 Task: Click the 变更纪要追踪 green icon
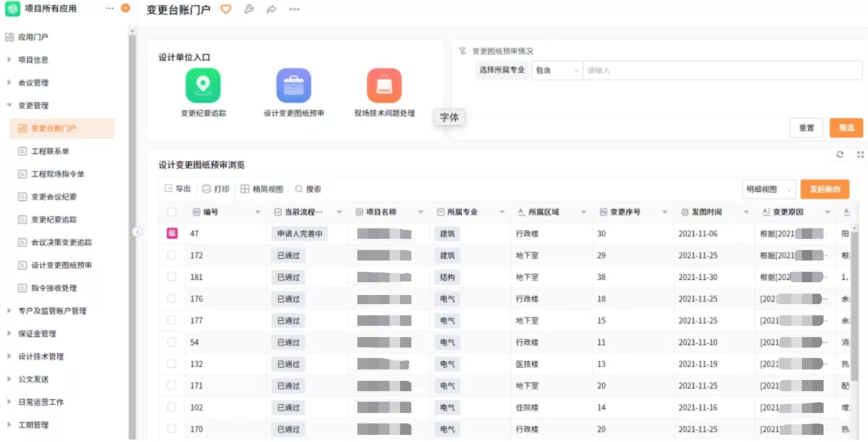click(203, 86)
